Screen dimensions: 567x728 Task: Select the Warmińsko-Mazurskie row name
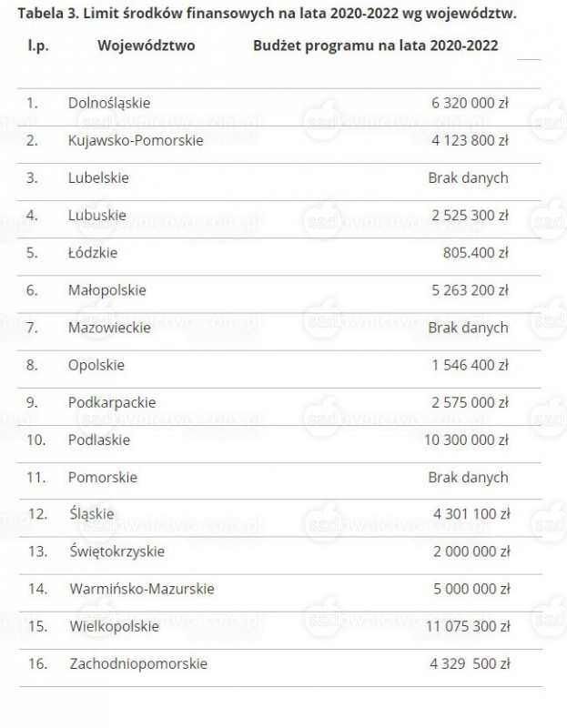(142, 589)
